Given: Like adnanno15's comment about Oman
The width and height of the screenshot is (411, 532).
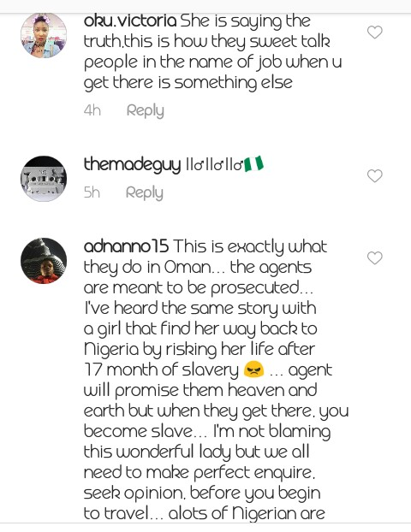Looking at the screenshot, I should pyautogui.click(x=375, y=257).
